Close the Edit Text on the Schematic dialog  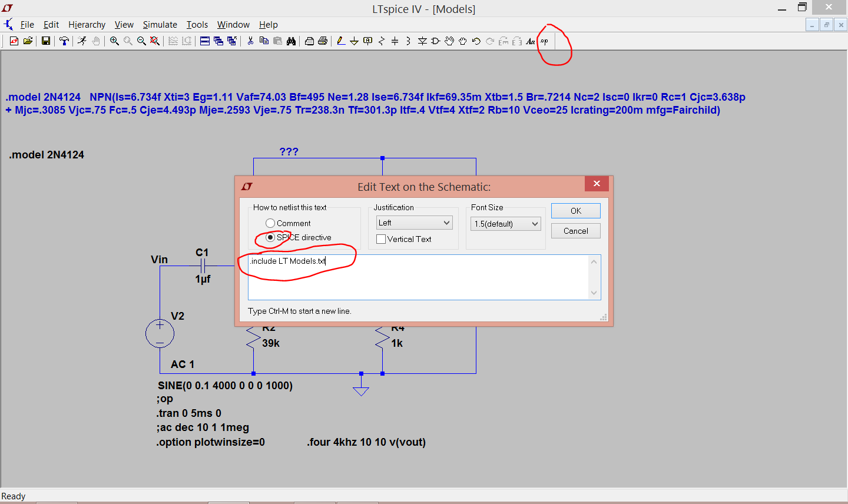[x=597, y=184]
